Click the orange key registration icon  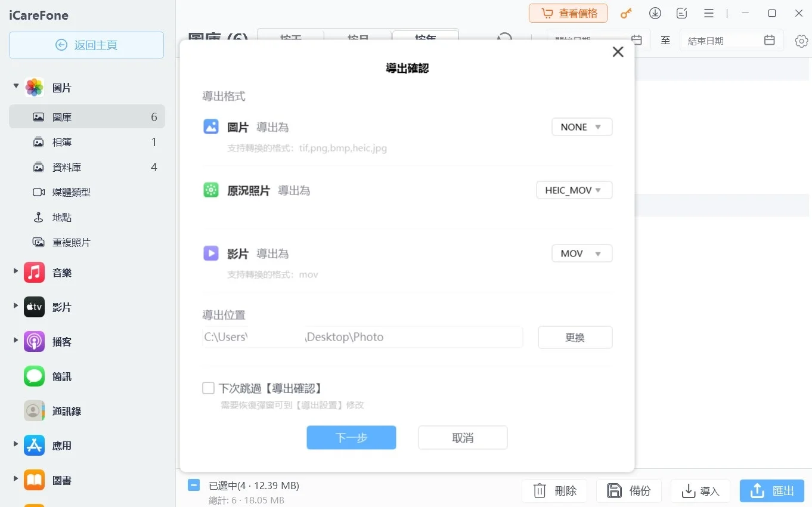click(626, 13)
